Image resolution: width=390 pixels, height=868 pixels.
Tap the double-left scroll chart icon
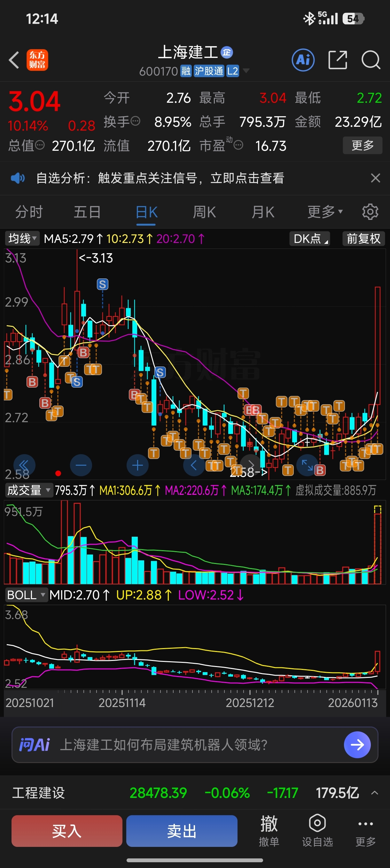24,465
